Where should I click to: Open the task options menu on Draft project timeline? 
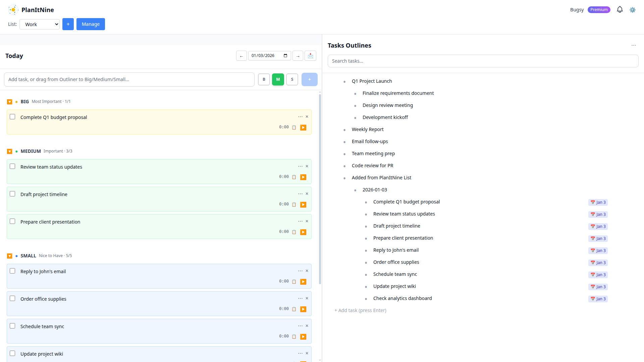coord(300,194)
